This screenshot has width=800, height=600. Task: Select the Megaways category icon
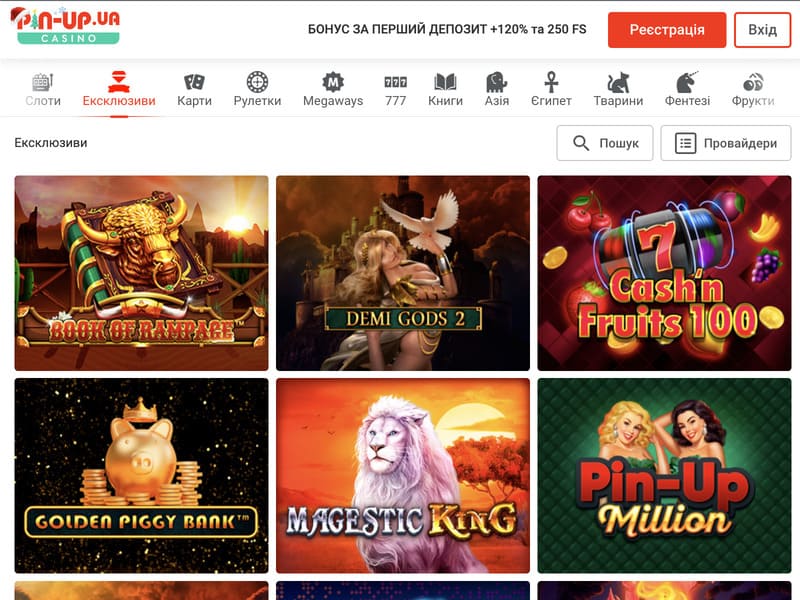pos(333,82)
